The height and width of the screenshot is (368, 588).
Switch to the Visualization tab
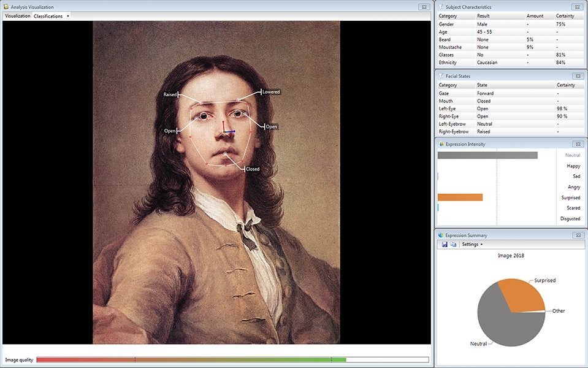18,16
